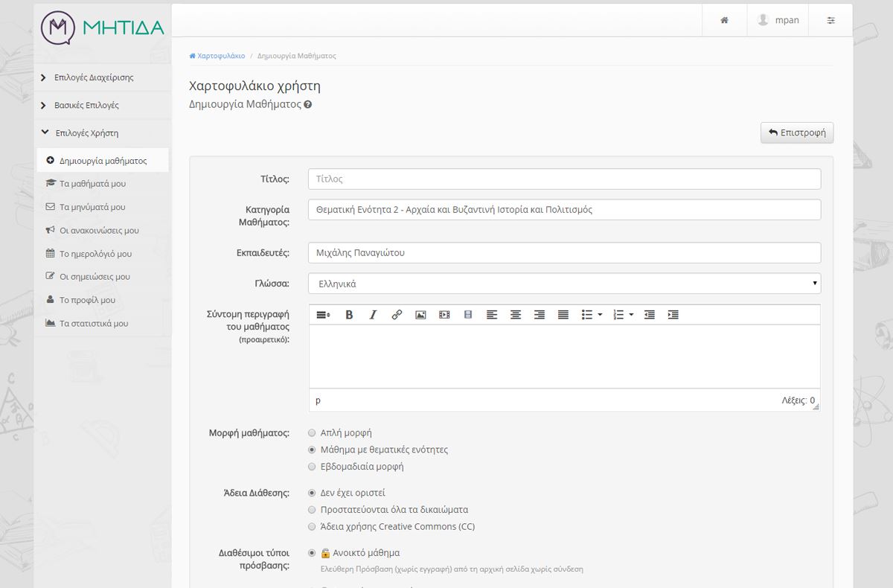
Task: Click the help icon beside Δημιουργία Μαθήματος
Action: tap(308, 105)
